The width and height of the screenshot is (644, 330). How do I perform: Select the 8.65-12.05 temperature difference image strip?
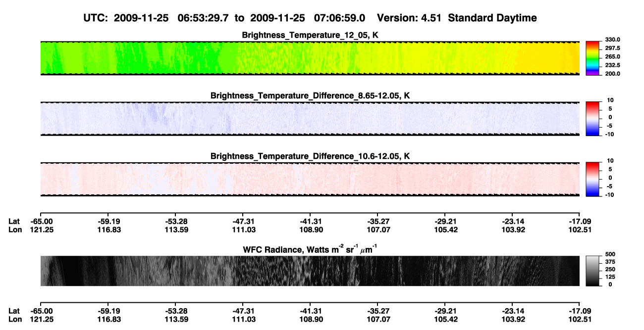(310, 119)
